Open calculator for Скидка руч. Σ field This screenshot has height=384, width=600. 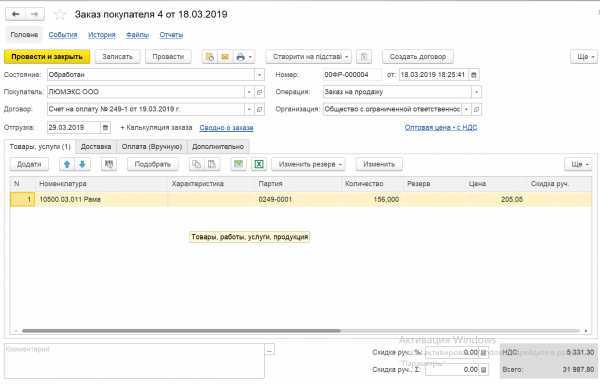click(483, 369)
